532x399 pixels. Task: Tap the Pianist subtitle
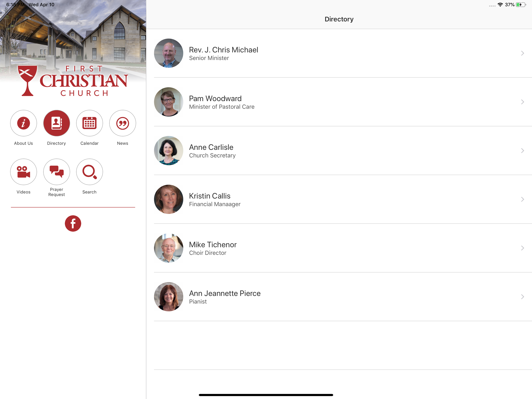[198, 302]
